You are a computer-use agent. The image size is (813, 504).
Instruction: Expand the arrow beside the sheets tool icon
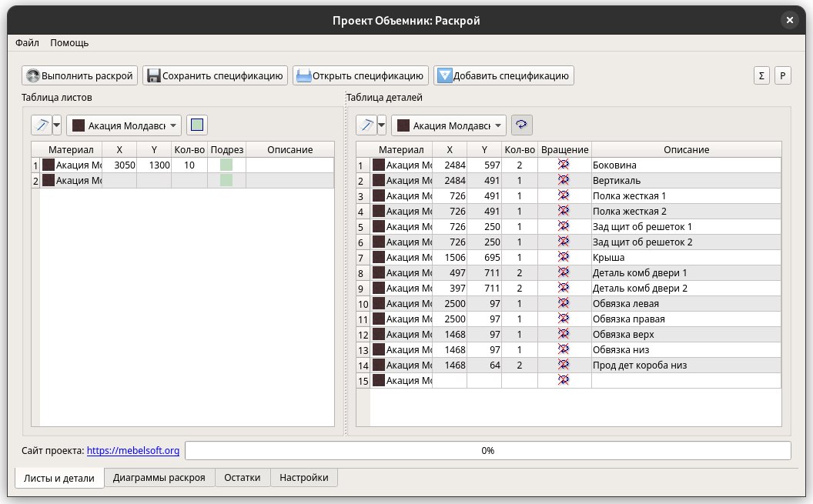[57, 125]
